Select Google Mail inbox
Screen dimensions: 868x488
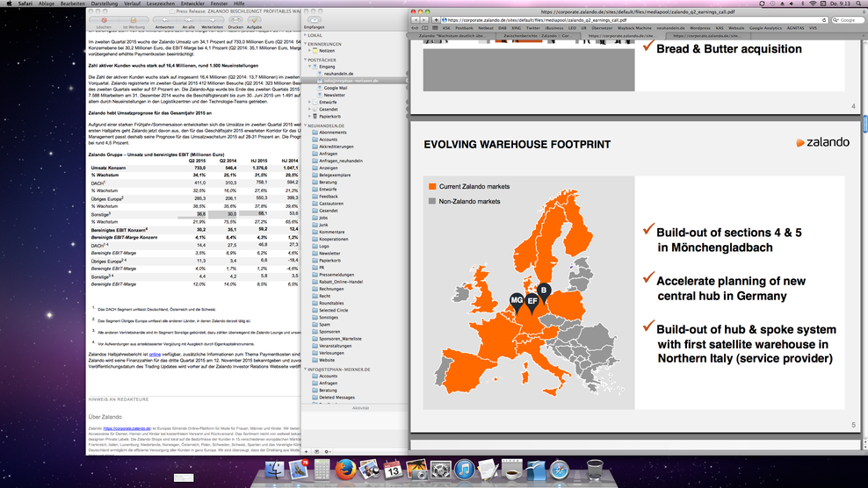[335, 88]
